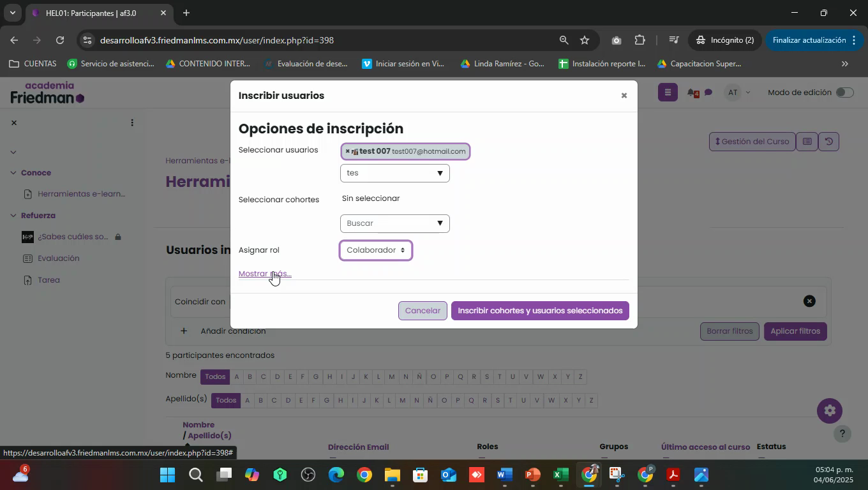The image size is (868, 490).
Task: Remove test 007 from selected users
Action: click(x=347, y=151)
